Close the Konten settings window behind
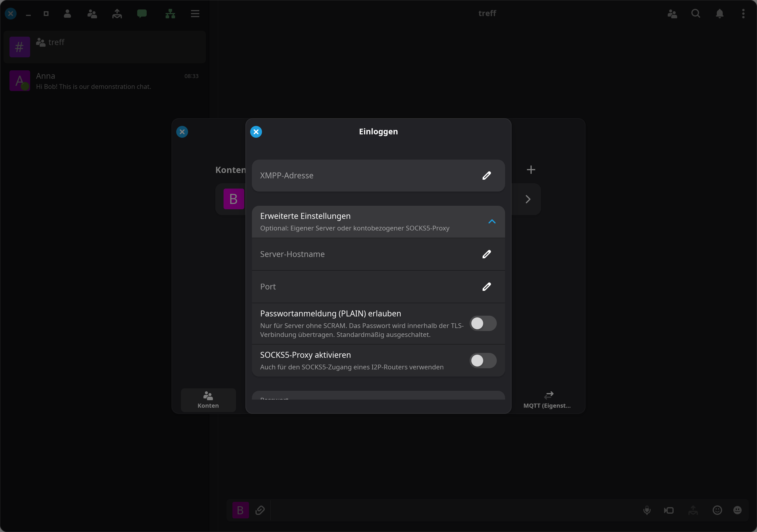Screen dimensions: 757x532 point(182,132)
